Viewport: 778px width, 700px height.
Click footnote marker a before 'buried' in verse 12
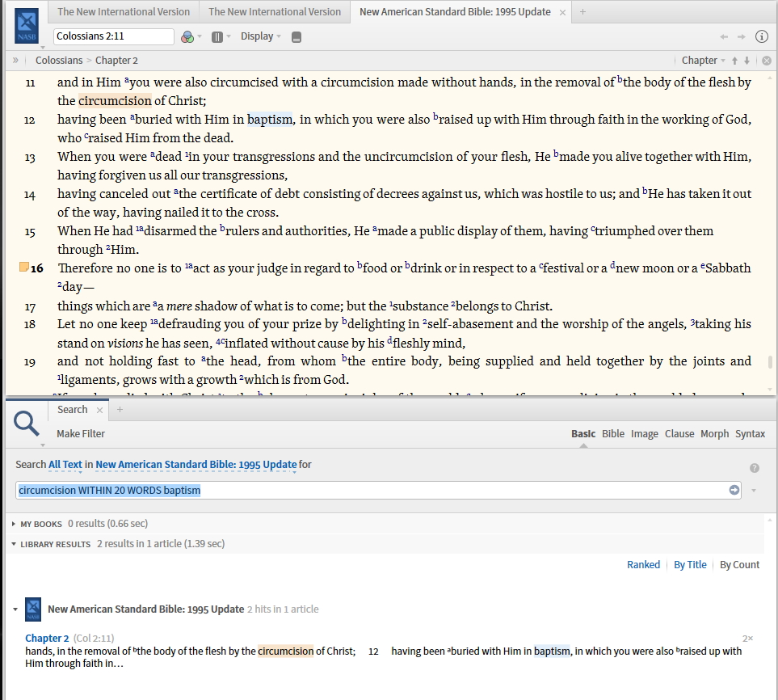coord(132,117)
